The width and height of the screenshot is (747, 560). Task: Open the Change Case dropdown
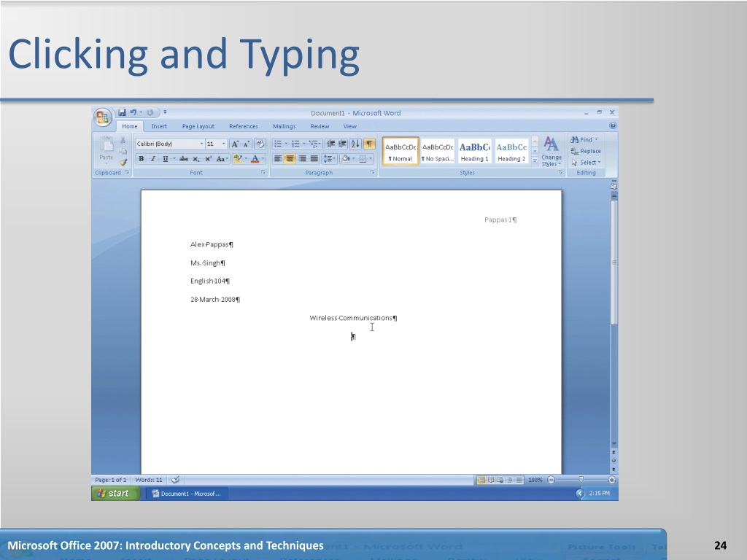222,159
